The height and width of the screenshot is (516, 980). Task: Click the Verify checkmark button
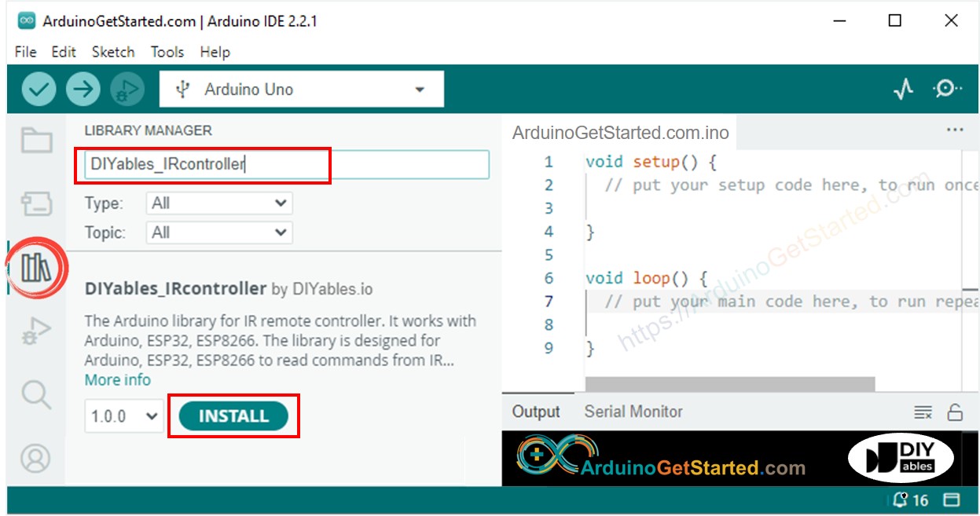39,90
